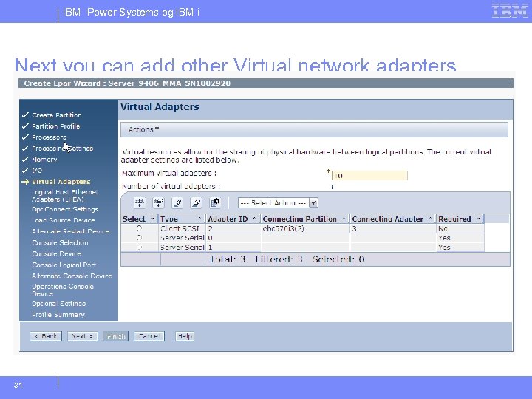Click the Edit Sort pencil icon
The image size is (532, 399).
[177, 202]
